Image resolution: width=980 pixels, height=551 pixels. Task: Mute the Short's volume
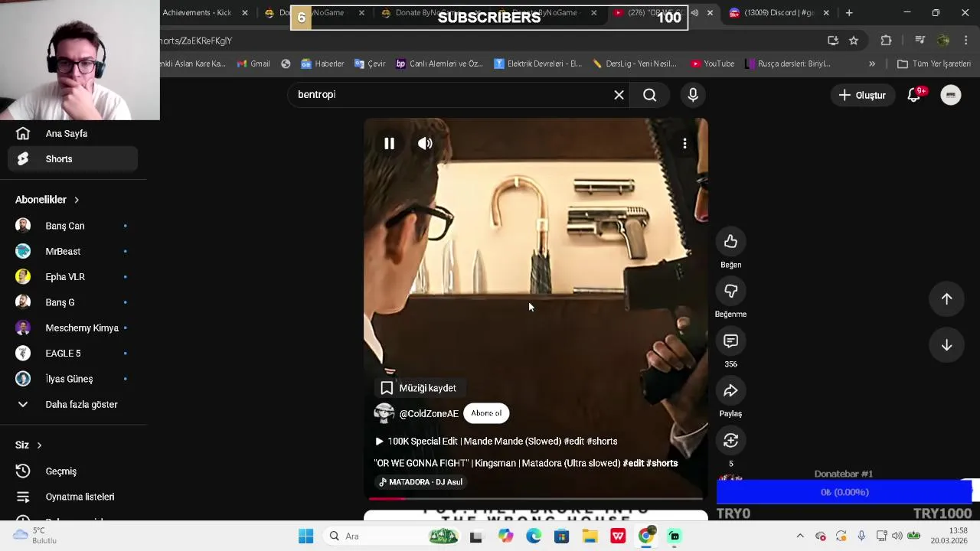[425, 143]
